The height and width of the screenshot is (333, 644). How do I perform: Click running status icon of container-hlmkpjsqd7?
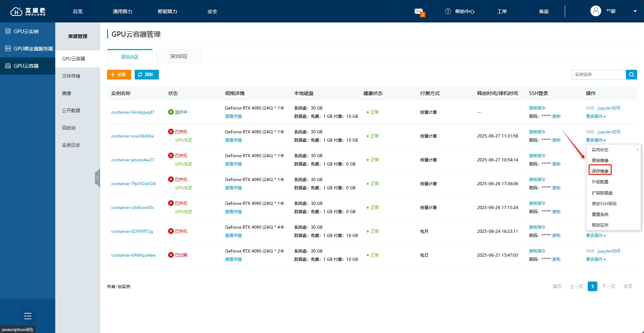(171, 112)
